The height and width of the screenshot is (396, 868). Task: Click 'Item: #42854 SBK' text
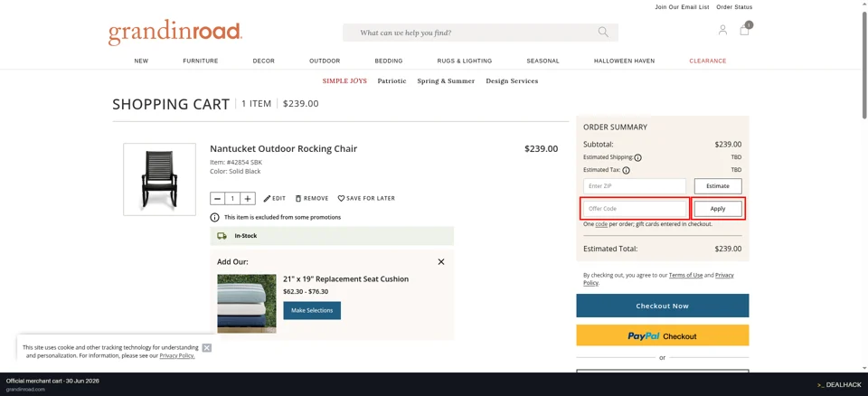pyautogui.click(x=236, y=163)
